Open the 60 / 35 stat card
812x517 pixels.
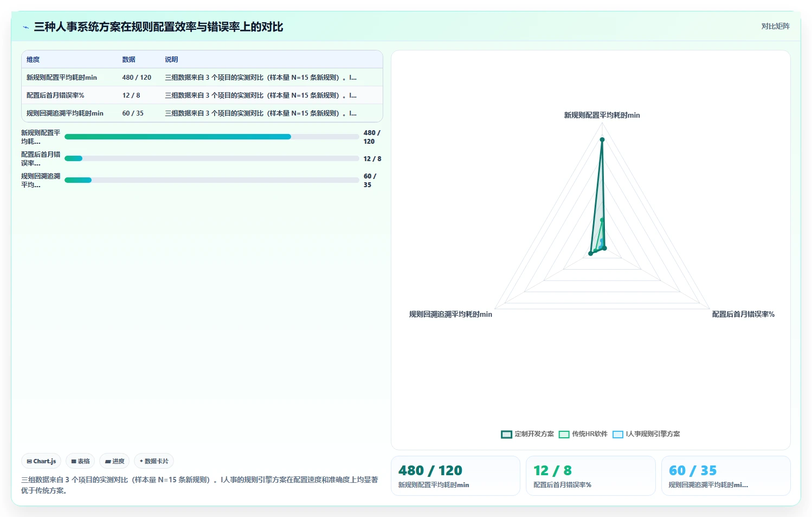pos(726,476)
